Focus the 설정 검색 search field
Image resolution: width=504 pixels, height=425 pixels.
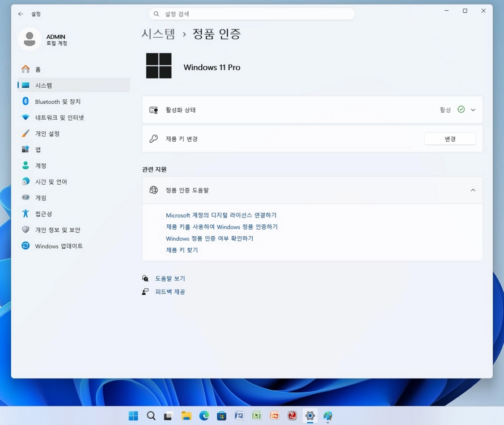click(252, 14)
